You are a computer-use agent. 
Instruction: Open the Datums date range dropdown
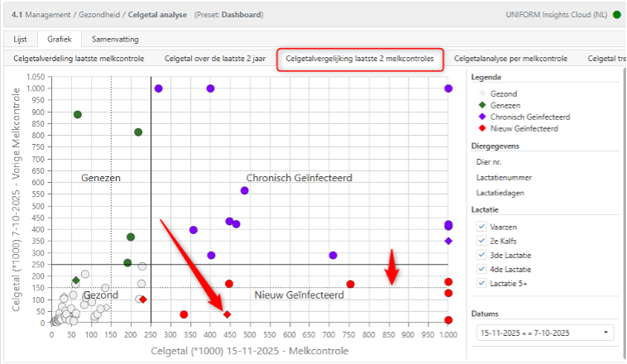point(545,332)
